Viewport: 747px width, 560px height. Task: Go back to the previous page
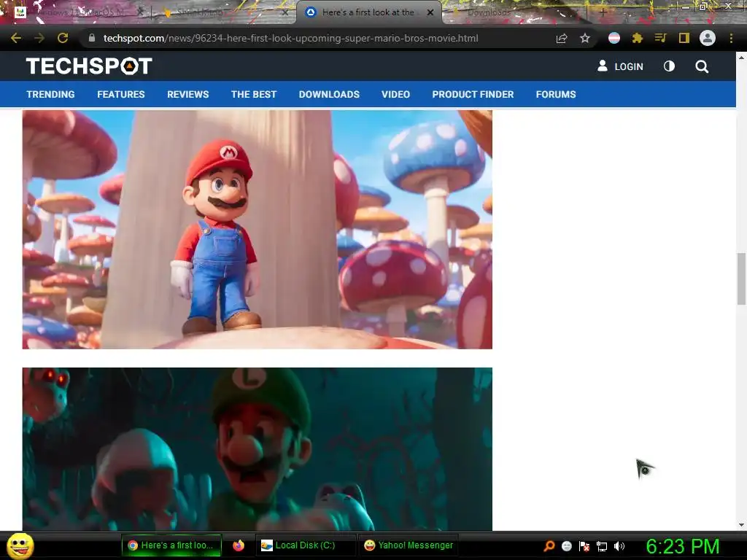coord(16,38)
